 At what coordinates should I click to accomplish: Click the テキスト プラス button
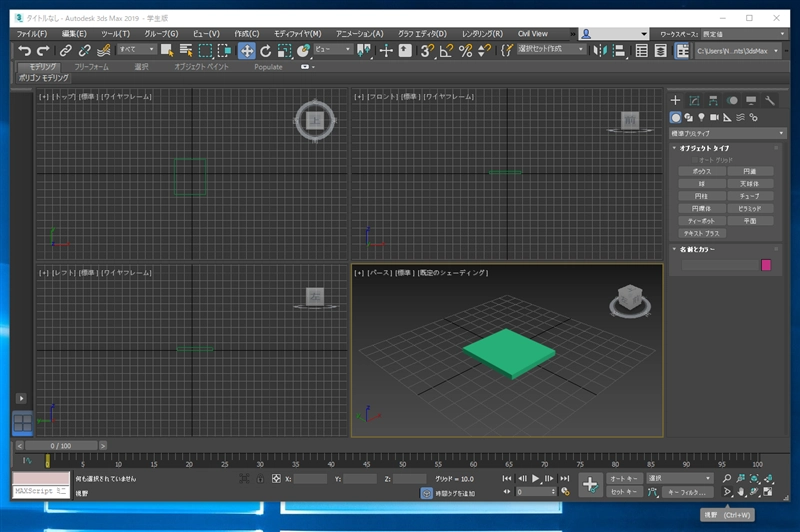702,233
